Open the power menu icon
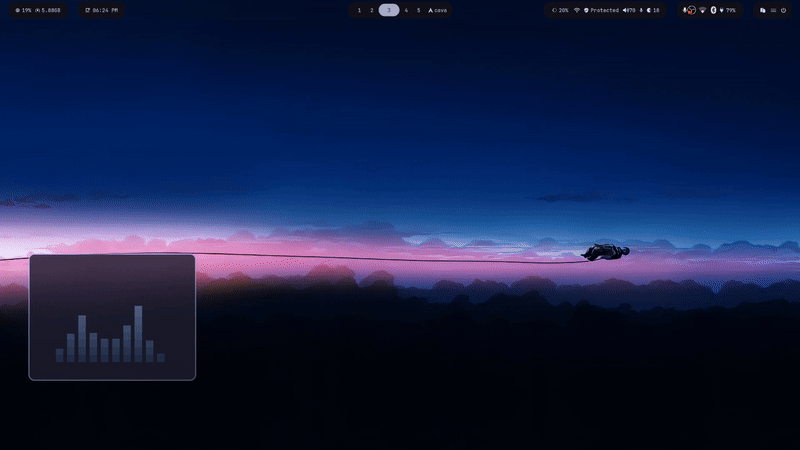This screenshot has height=450, width=800. [x=784, y=10]
